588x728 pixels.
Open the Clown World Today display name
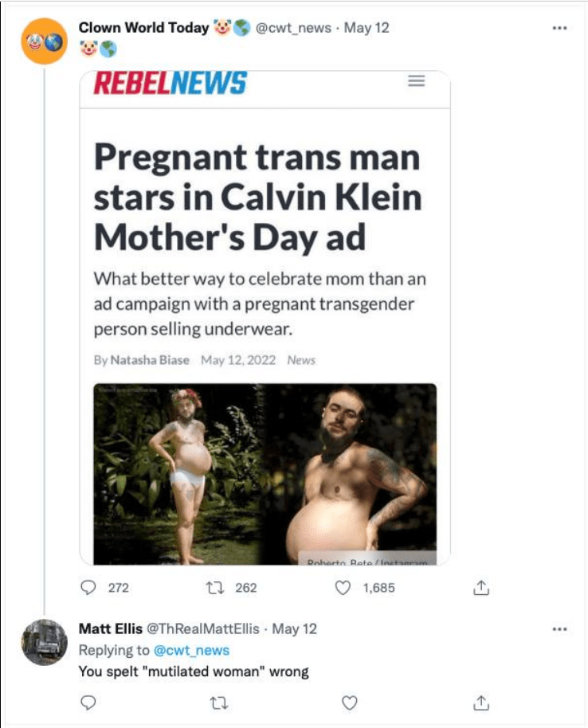pyautogui.click(x=143, y=28)
